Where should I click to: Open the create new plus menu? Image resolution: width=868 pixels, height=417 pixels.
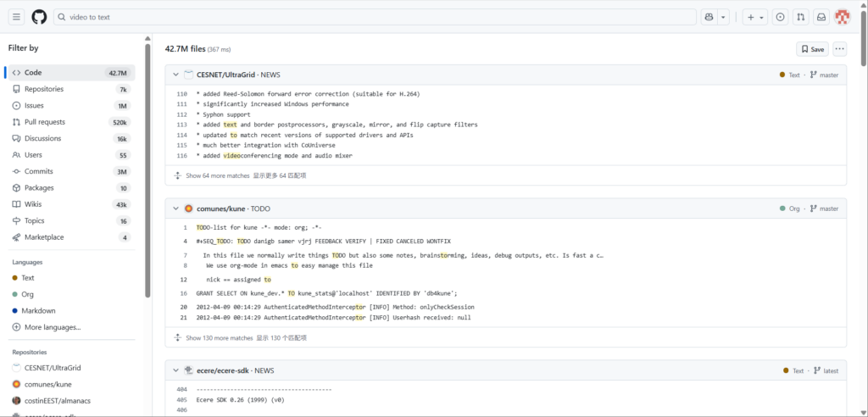755,17
